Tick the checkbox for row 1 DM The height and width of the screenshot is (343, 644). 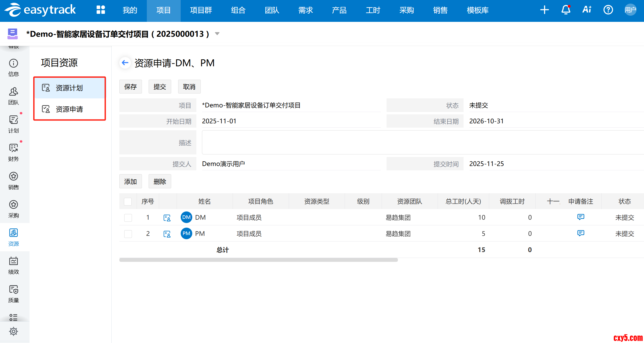pos(128,218)
